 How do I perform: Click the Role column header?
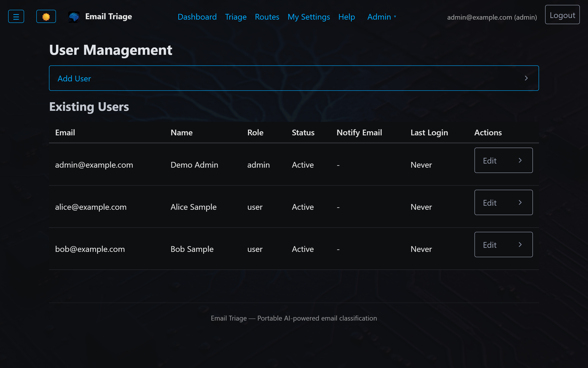pyautogui.click(x=255, y=133)
